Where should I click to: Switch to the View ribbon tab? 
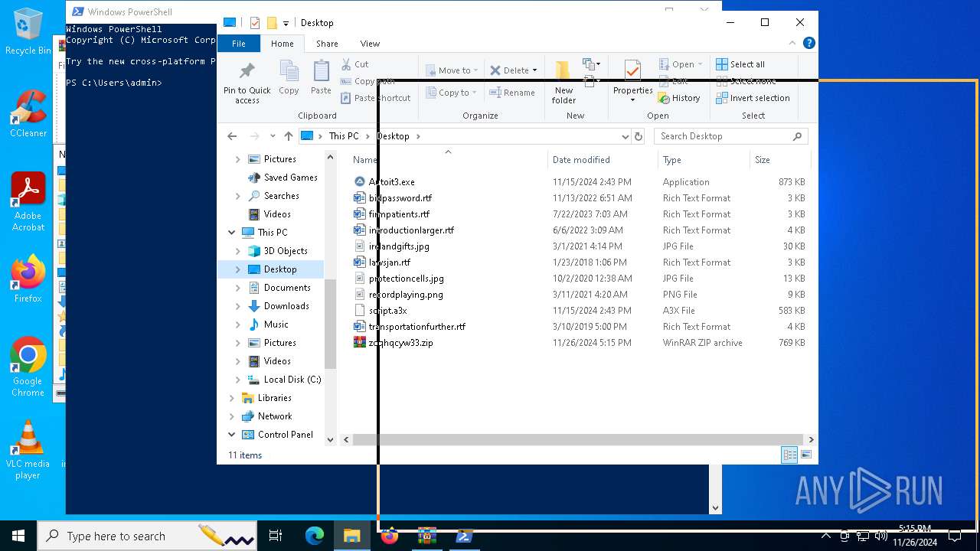click(370, 44)
